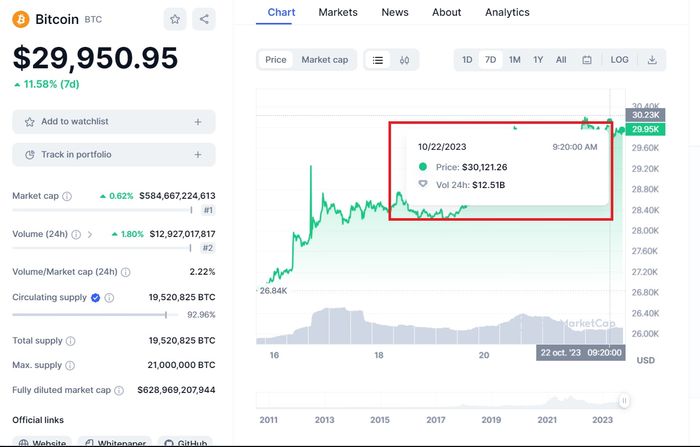Viewport: 700px width, 447px height.
Task: Click the timeline range slider handle
Action: click(624, 401)
